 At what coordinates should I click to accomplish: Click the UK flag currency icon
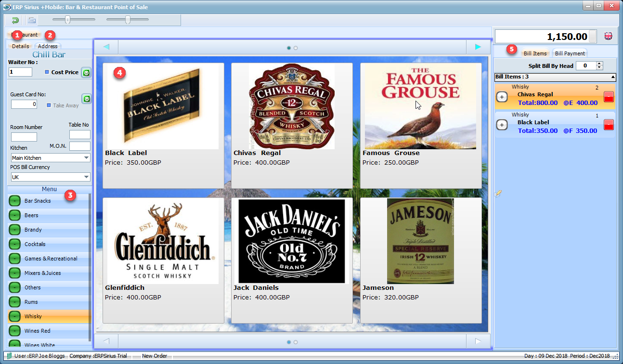(x=609, y=36)
